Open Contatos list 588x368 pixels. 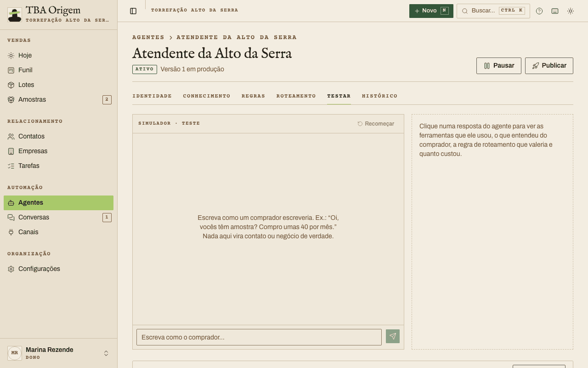(58, 136)
